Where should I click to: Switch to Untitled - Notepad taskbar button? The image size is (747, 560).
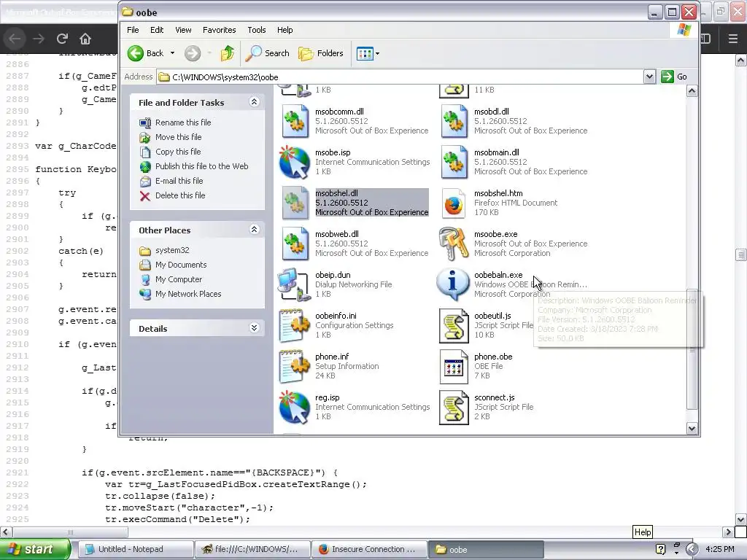point(136,550)
